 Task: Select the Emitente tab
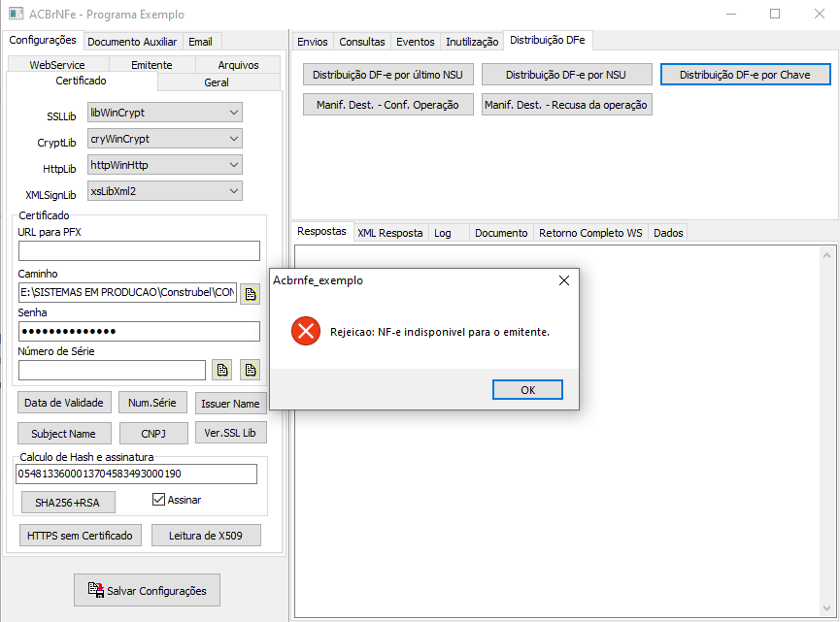(x=152, y=65)
